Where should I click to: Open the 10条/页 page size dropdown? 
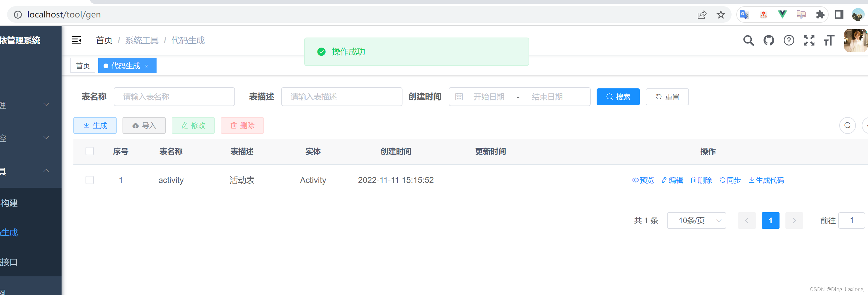tap(696, 220)
